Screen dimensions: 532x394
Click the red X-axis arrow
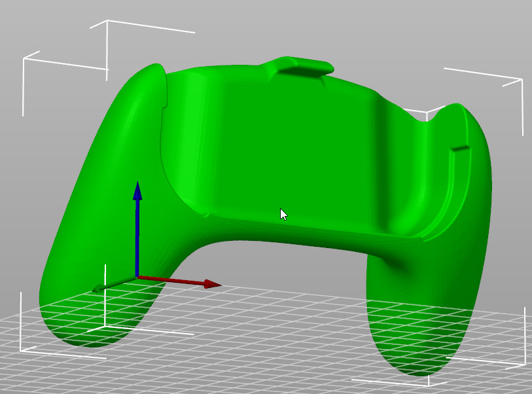(209, 284)
